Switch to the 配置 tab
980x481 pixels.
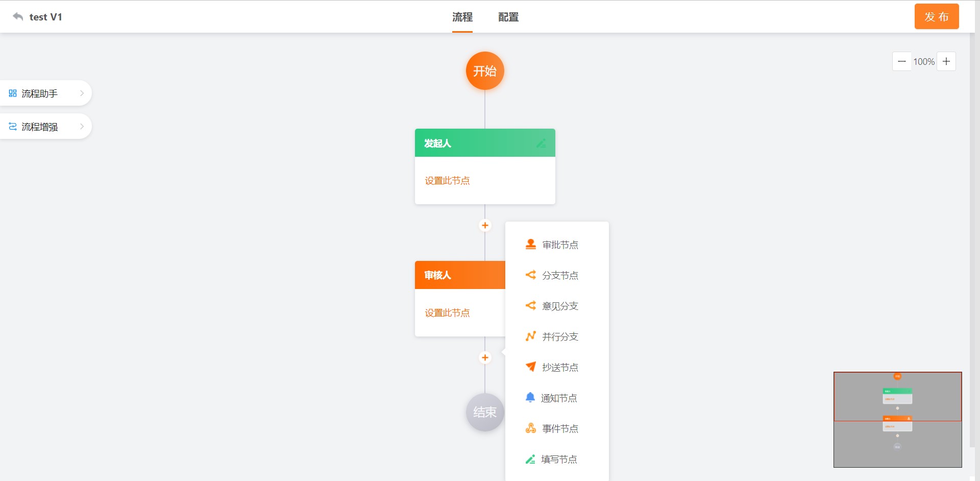(507, 17)
